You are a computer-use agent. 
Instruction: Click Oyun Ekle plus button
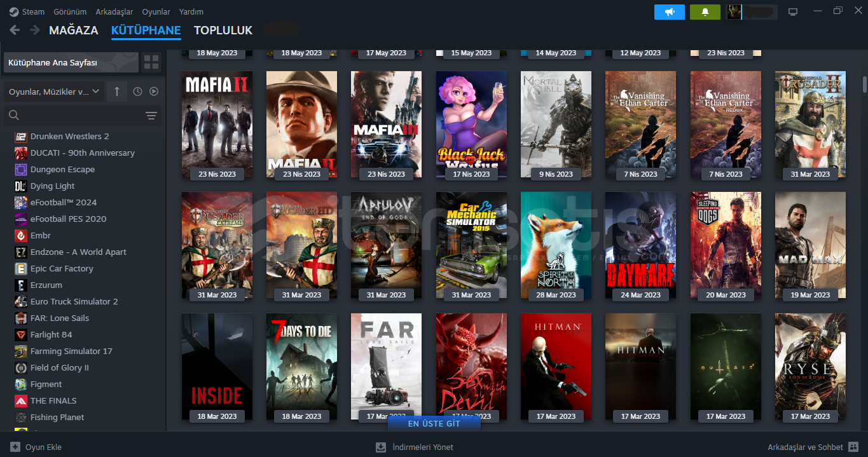point(15,447)
